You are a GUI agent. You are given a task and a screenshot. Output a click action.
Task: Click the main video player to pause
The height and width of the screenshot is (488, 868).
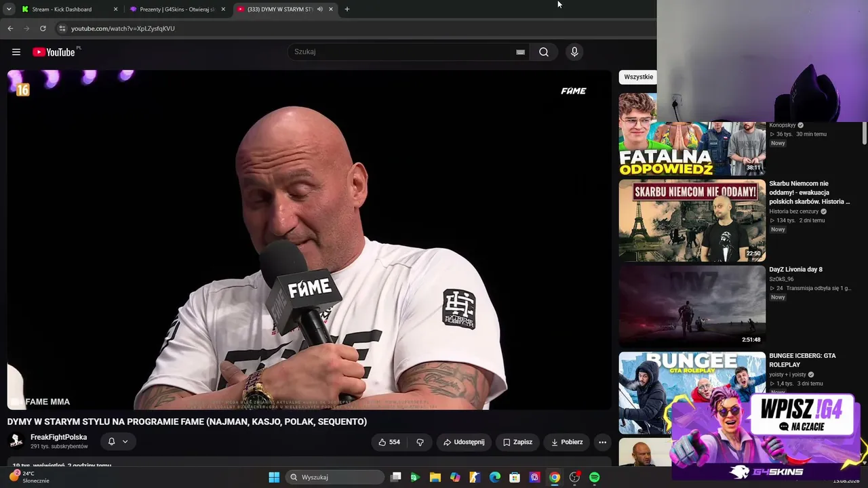coord(309,240)
